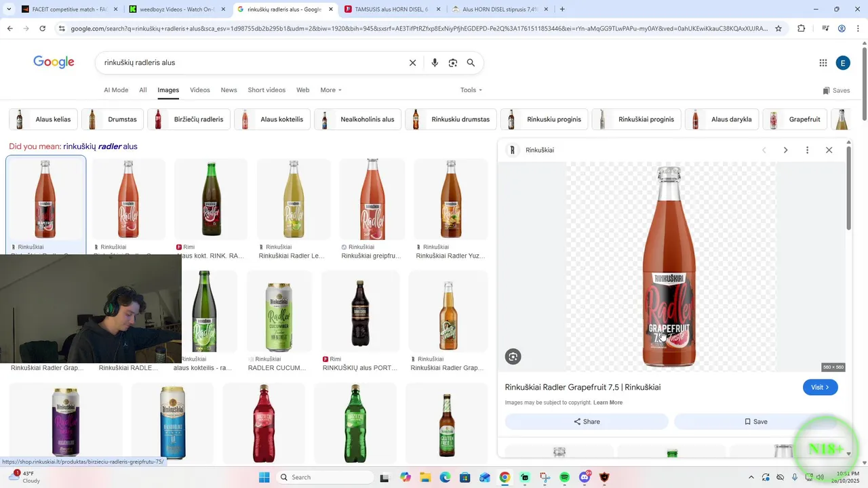868x488 pixels.
Task: Open more options in preview panel
Action: pyautogui.click(x=807, y=150)
